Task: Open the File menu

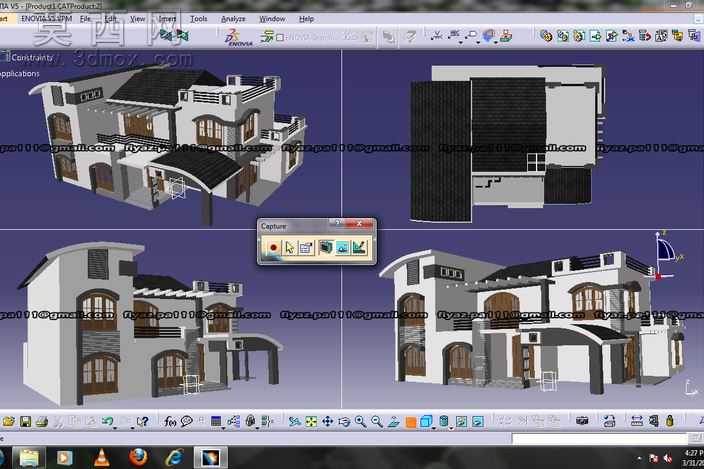Action: pyautogui.click(x=85, y=19)
